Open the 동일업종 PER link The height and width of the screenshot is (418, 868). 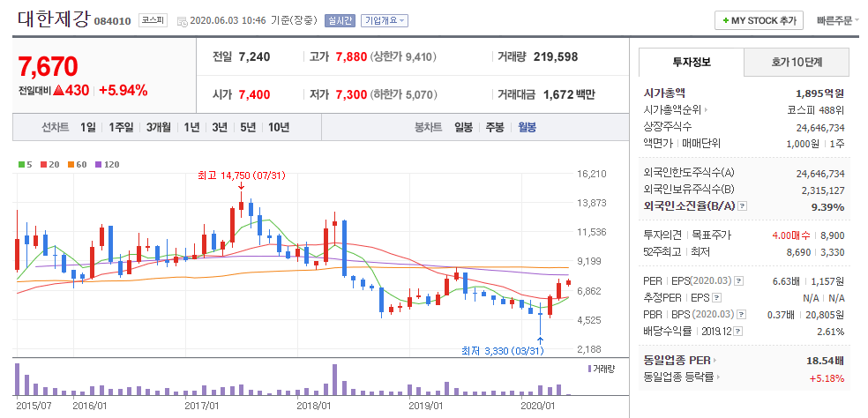(x=677, y=361)
